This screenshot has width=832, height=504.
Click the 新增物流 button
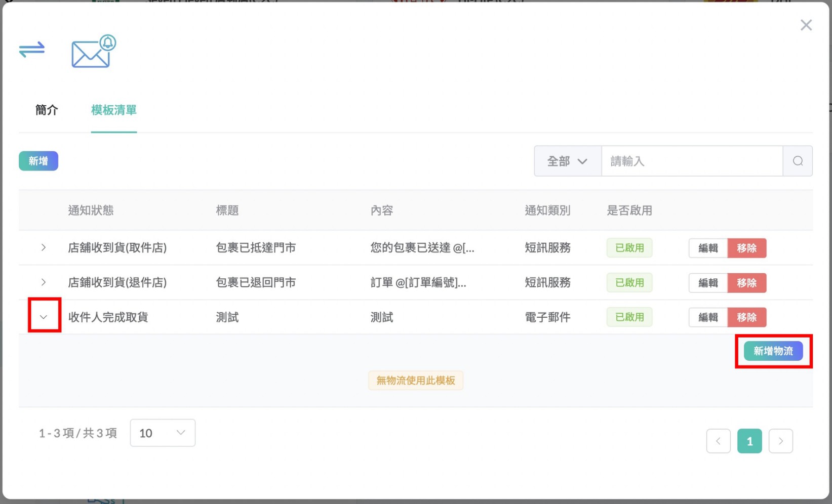click(x=773, y=351)
